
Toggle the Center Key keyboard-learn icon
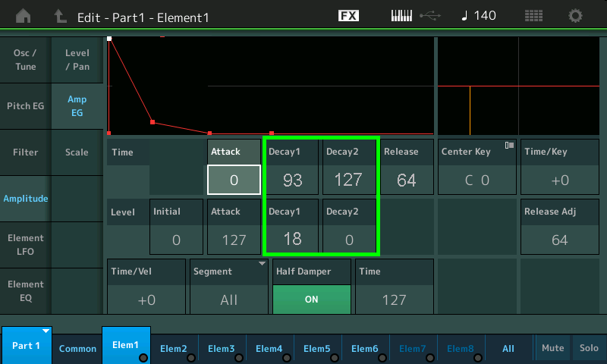click(509, 146)
